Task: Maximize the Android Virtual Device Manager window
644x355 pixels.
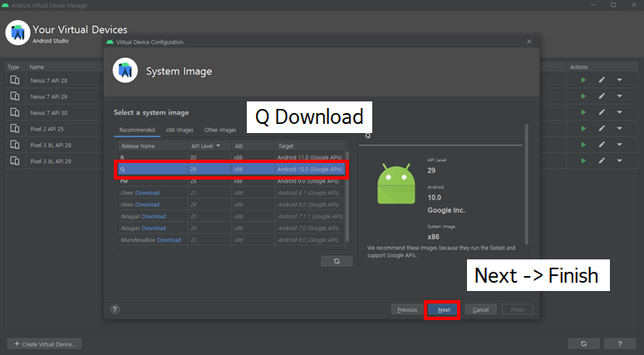Action: [x=613, y=5]
